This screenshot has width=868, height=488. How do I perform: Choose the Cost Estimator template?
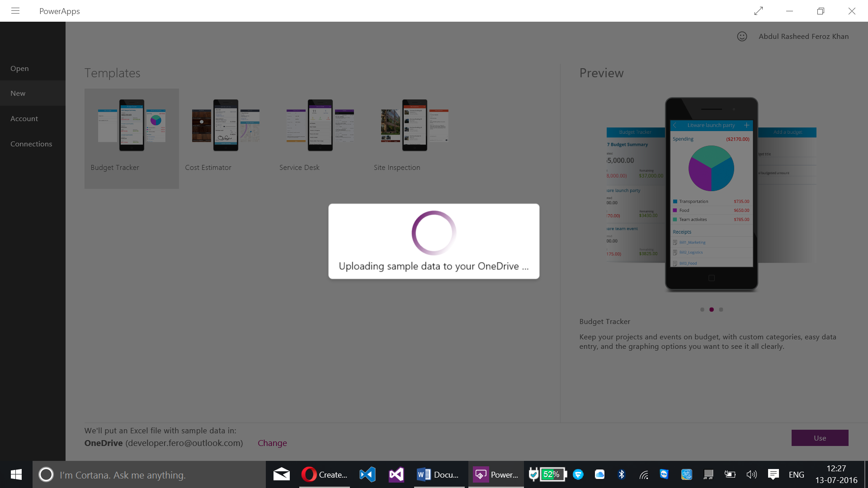[x=226, y=138]
